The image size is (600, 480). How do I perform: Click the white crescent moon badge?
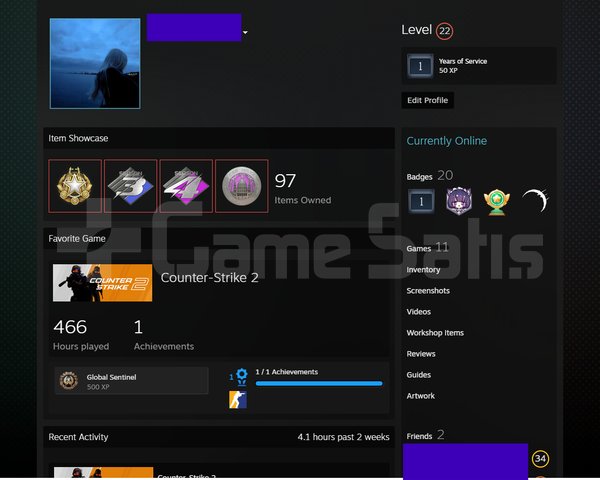coord(535,200)
